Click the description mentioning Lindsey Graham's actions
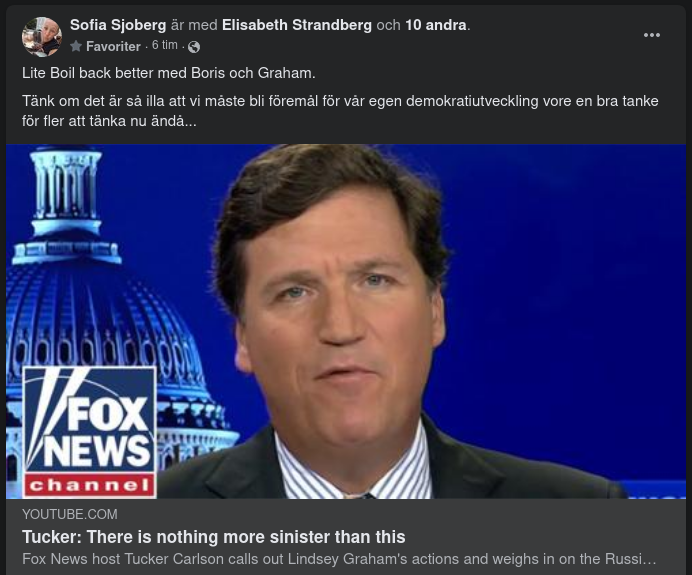This screenshot has height=575, width=692. pos(339,559)
